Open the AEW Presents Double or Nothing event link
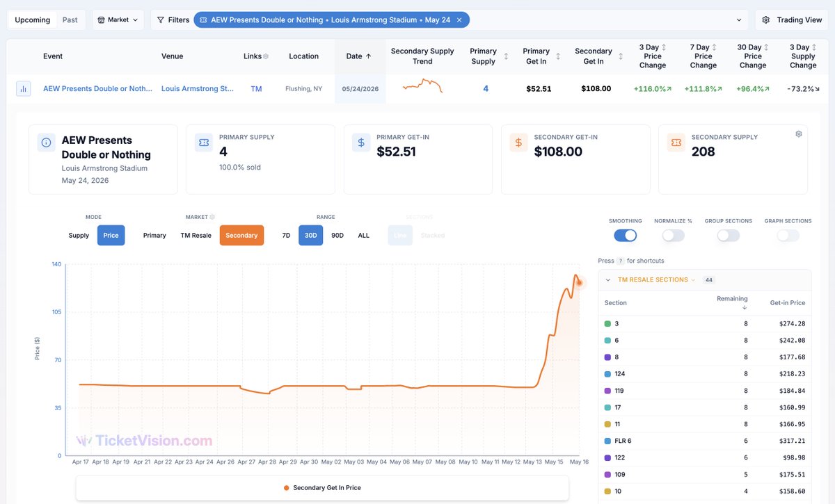This screenshot has height=504, width=835. click(97, 89)
